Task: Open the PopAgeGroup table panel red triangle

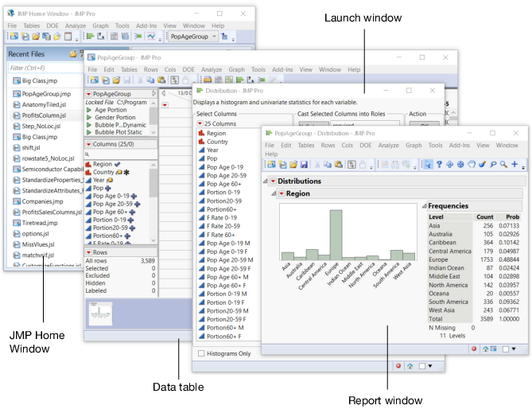Action: (x=88, y=94)
